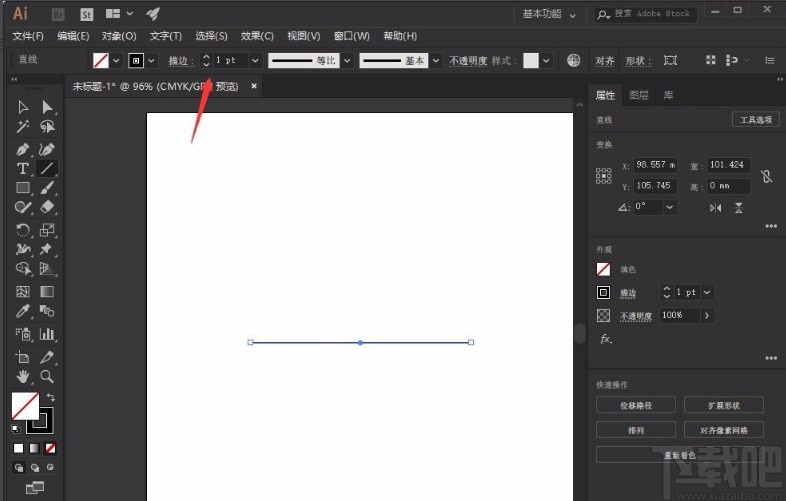Set color mode to solid Color

18,448
